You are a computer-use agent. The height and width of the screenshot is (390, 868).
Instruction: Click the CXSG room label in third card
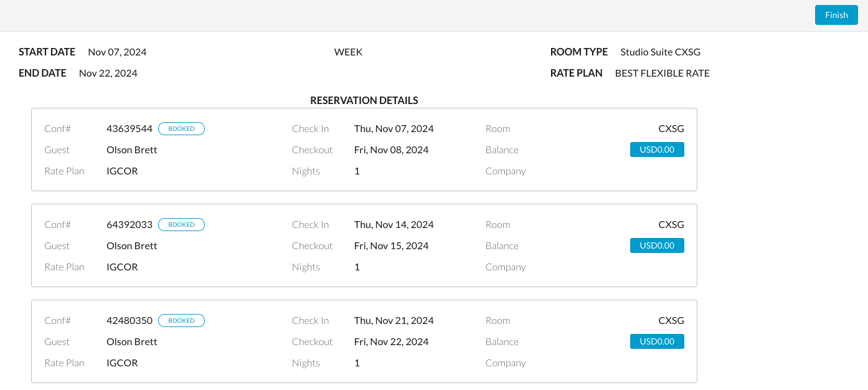point(671,320)
